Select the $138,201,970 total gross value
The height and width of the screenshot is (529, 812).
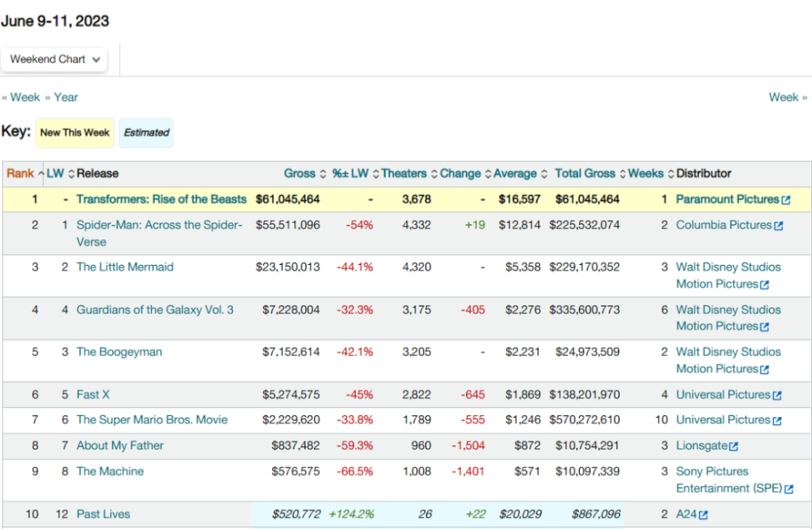[584, 395]
